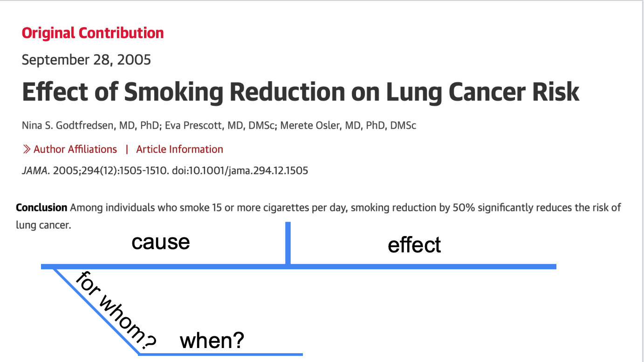The width and height of the screenshot is (644, 362).
Task: Click the Original Contribution heading
Action: pos(93,33)
